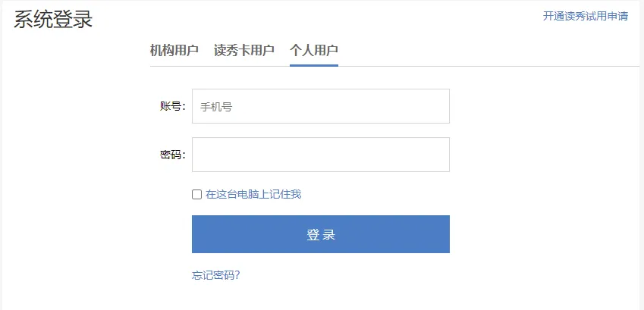Screen dimensions: 644x310
Task: Click the 系统登录 page heading
Action: point(53,19)
